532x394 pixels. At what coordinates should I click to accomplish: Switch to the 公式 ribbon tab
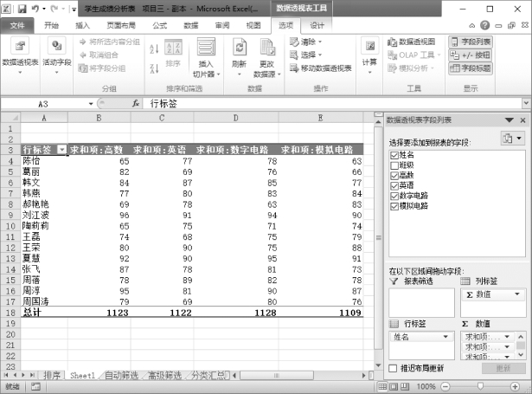tap(159, 25)
